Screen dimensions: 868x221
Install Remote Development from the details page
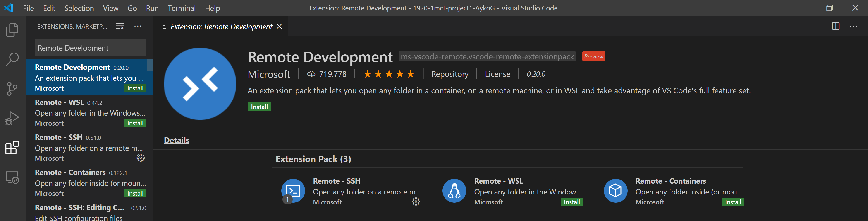[x=259, y=107]
